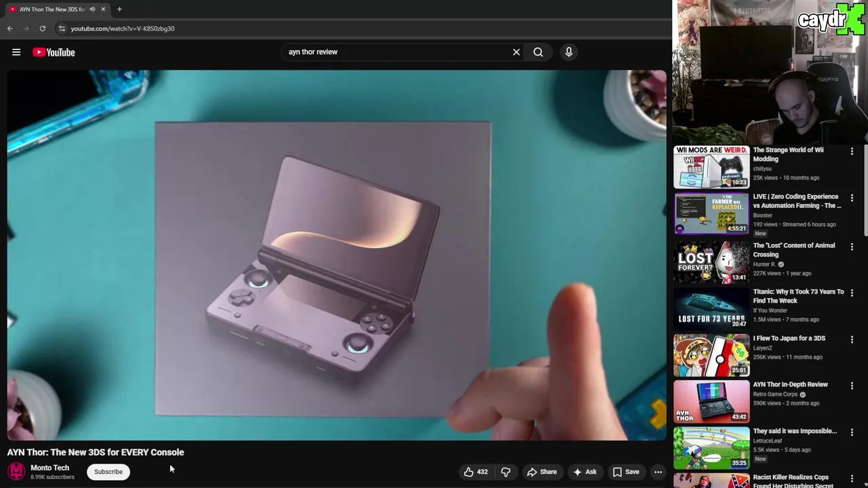868x488 pixels.
Task: Open options menu for Racist Killer video
Action: click(852, 479)
